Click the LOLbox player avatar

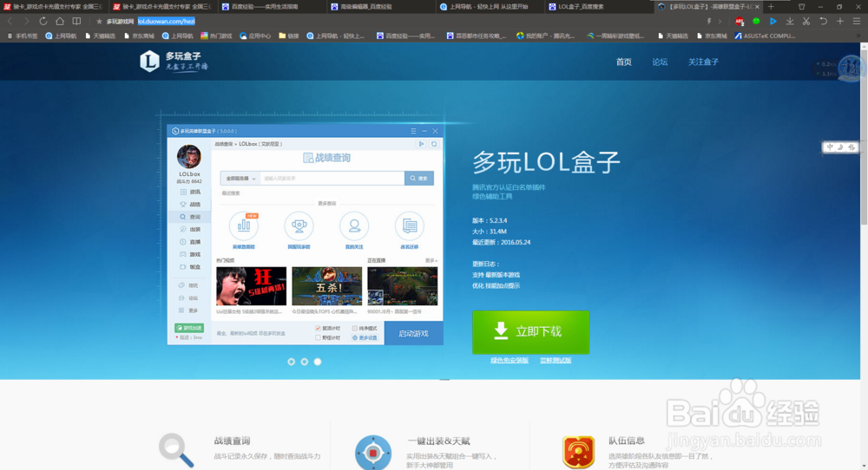click(188, 156)
